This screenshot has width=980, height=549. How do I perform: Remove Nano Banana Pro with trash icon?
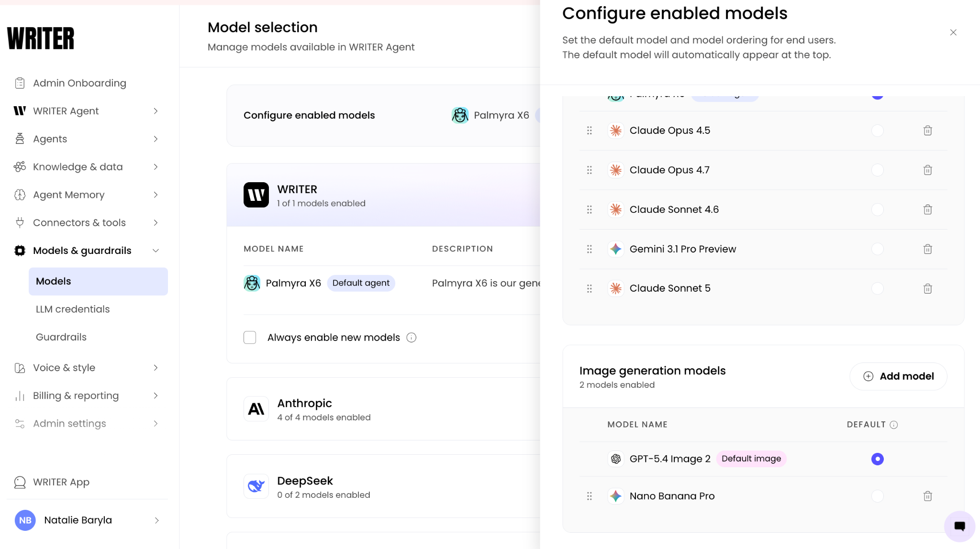pos(927,496)
